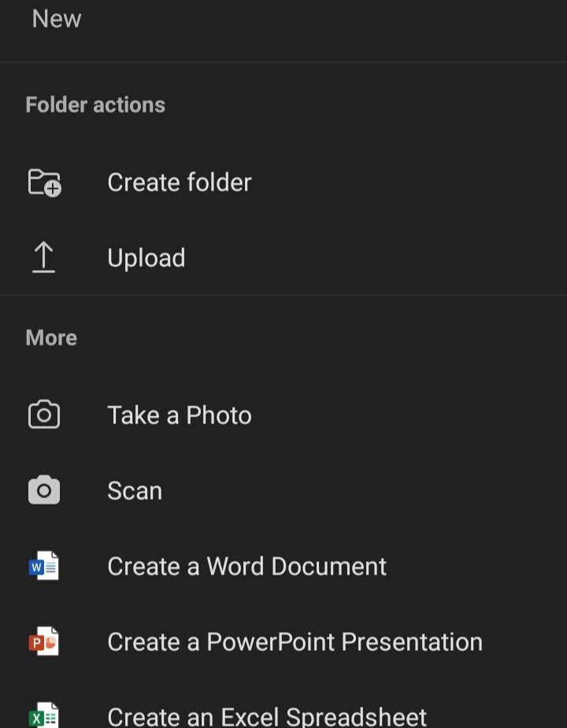Choose the Scan option text
Screen dimensions: 567x728
[x=135, y=491]
